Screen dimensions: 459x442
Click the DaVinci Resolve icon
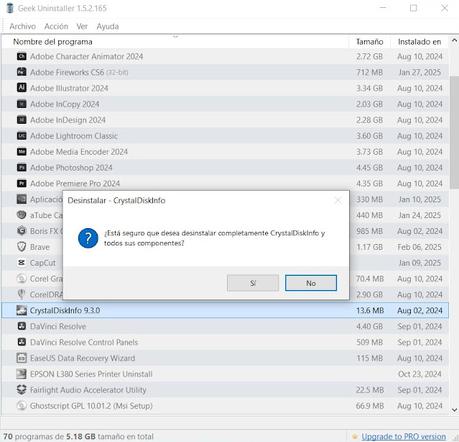click(x=21, y=326)
